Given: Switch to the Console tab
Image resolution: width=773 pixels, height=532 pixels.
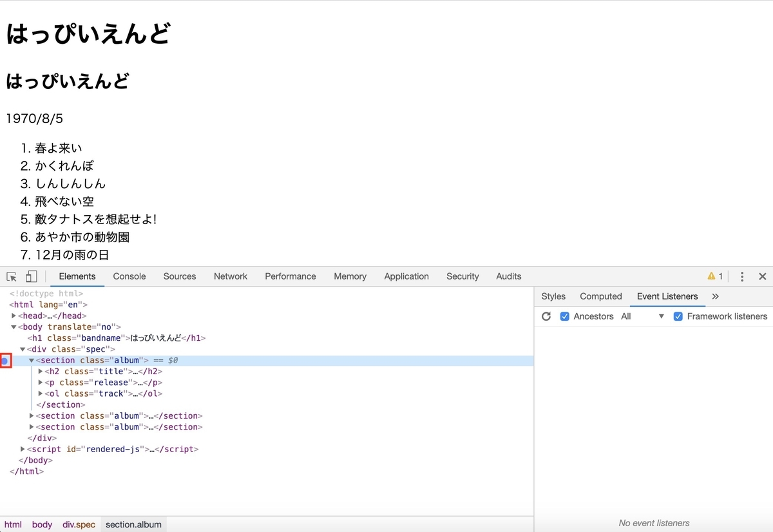Looking at the screenshot, I should click(x=129, y=276).
